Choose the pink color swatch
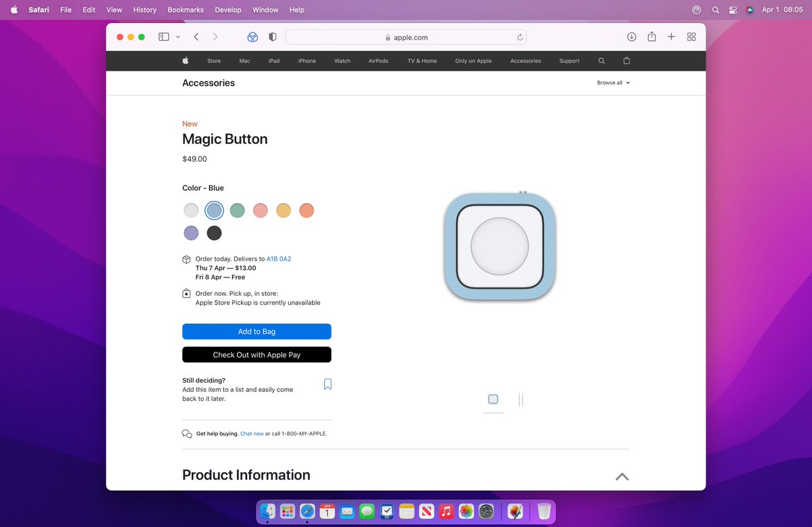This screenshot has width=812, height=527. tap(261, 210)
